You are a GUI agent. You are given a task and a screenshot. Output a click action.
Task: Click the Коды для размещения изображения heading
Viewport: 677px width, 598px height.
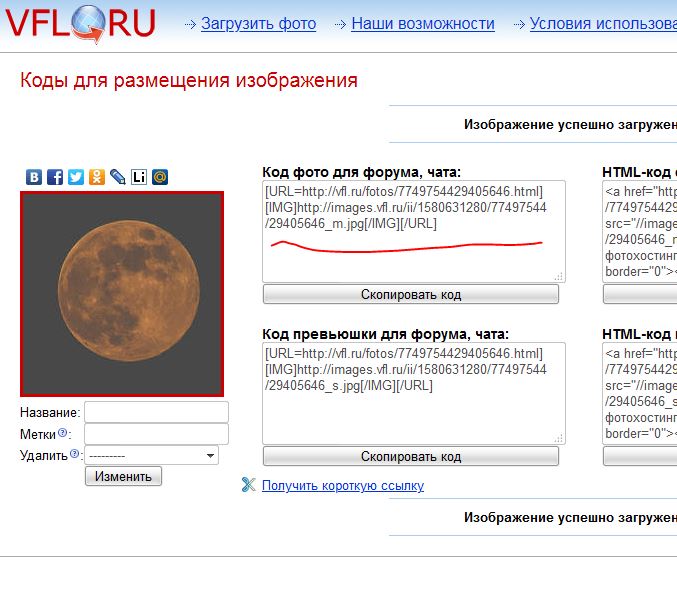(x=189, y=81)
